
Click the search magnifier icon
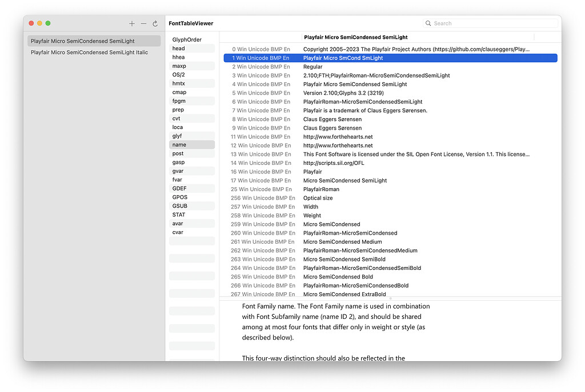tap(428, 23)
